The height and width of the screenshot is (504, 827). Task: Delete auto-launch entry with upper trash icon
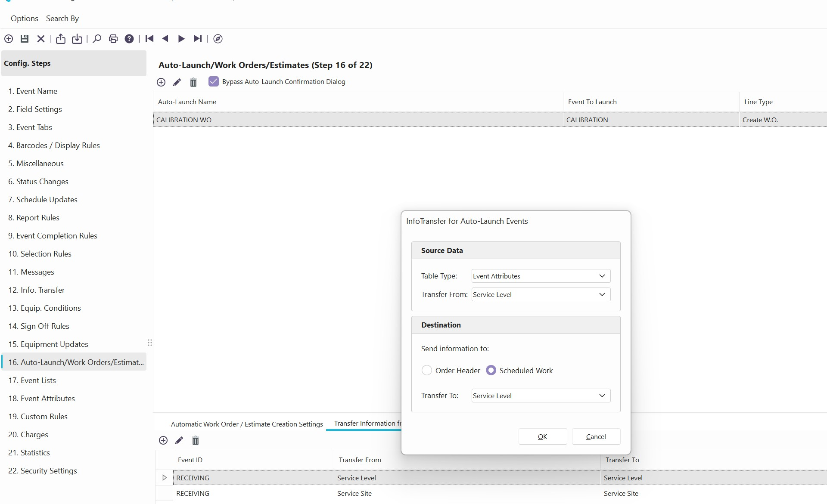point(193,82)
